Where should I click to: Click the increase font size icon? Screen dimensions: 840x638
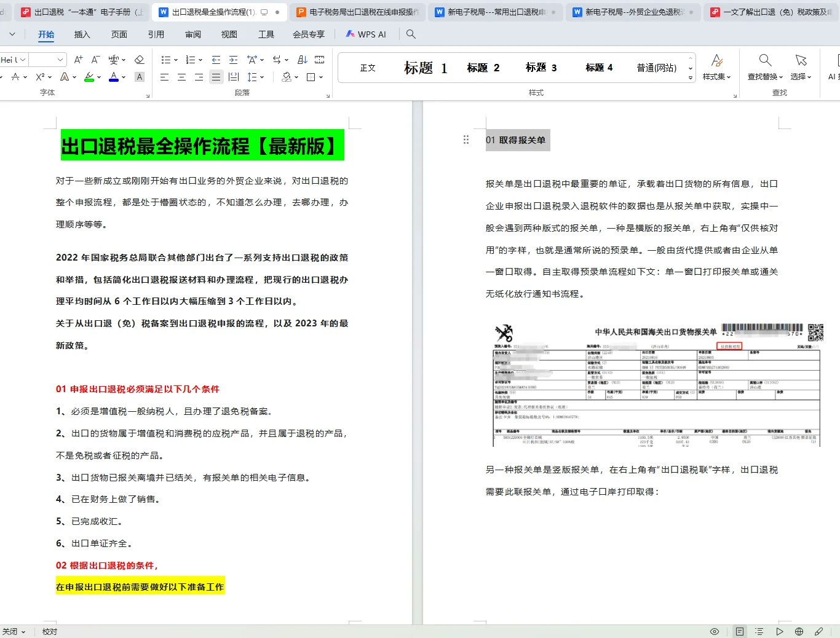click(x=78, y=60)
